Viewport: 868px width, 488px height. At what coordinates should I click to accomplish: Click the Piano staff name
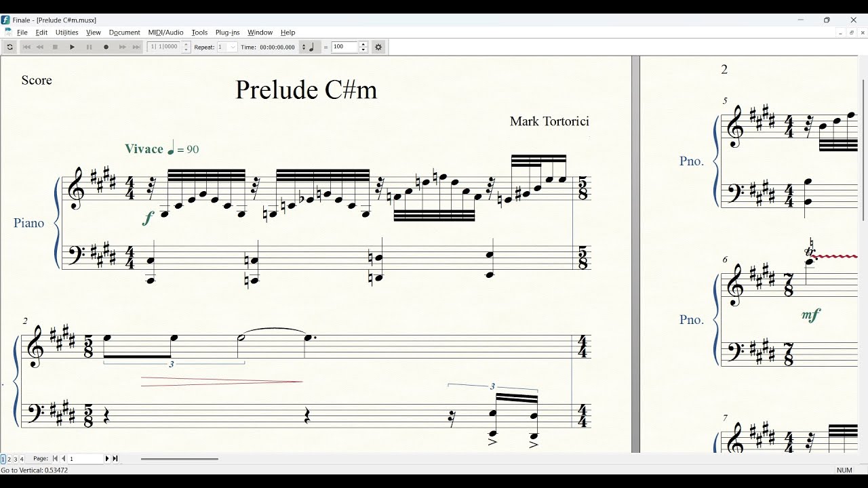(x=28, y=223)
